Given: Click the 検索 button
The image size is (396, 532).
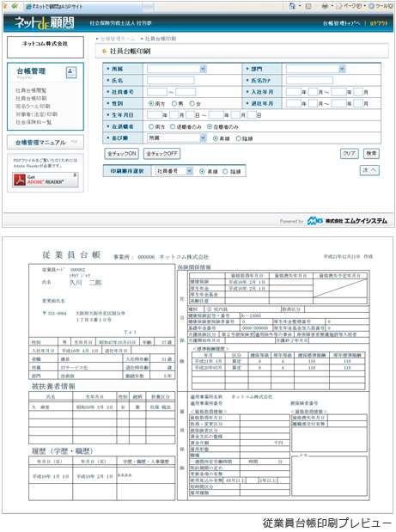Looking at the screenshot, I should click(x=371, y=153).
